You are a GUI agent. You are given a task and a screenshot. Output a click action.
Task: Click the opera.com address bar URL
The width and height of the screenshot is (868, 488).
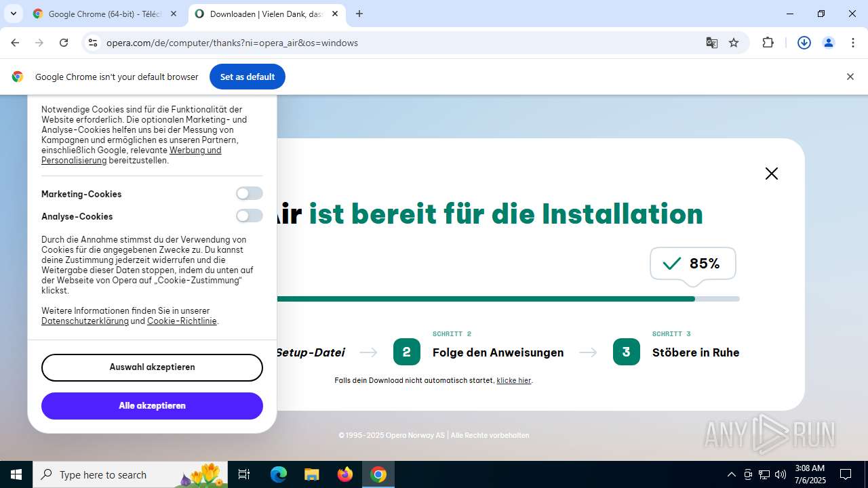pyautogui.click(x=232, y=43)
